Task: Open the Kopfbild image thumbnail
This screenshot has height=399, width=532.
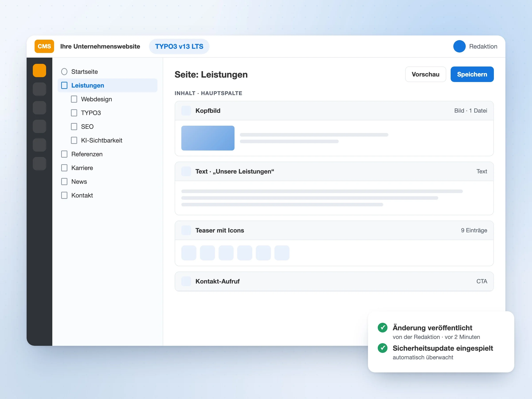Action: tap(208, 138)
